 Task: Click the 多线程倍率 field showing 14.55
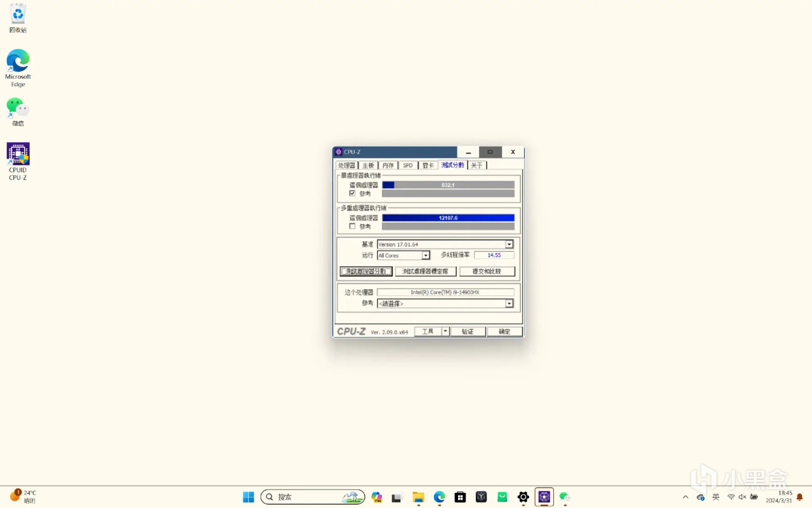494,255
